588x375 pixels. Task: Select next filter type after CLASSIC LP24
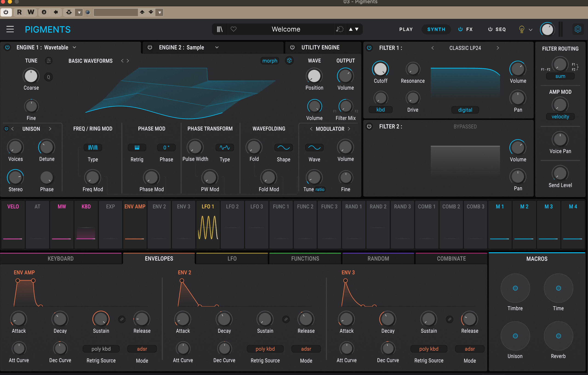pyautogui.click(x=498, y=48)
